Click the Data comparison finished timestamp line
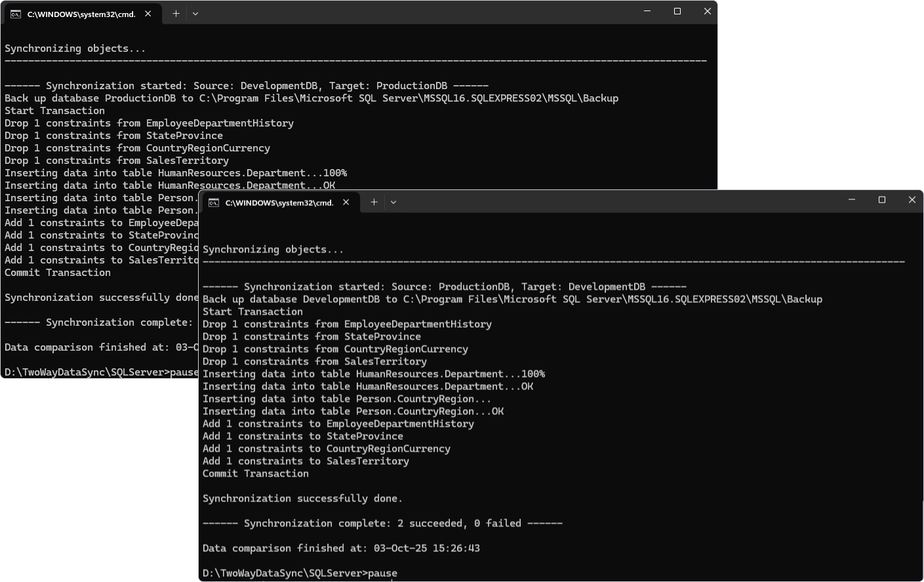Screen dimensions: 924x582 pos(341,548)
